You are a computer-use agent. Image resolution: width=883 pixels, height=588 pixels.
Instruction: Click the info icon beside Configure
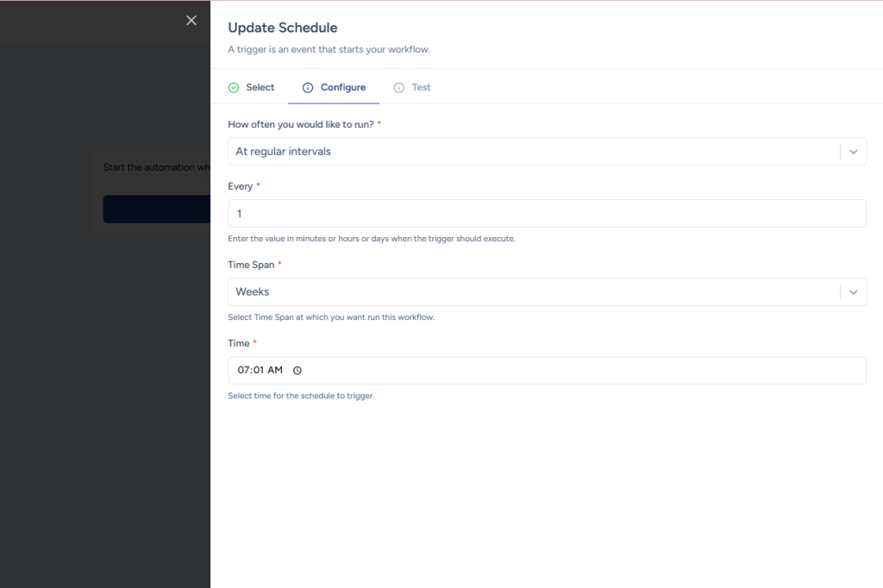(x=308, y=88)
